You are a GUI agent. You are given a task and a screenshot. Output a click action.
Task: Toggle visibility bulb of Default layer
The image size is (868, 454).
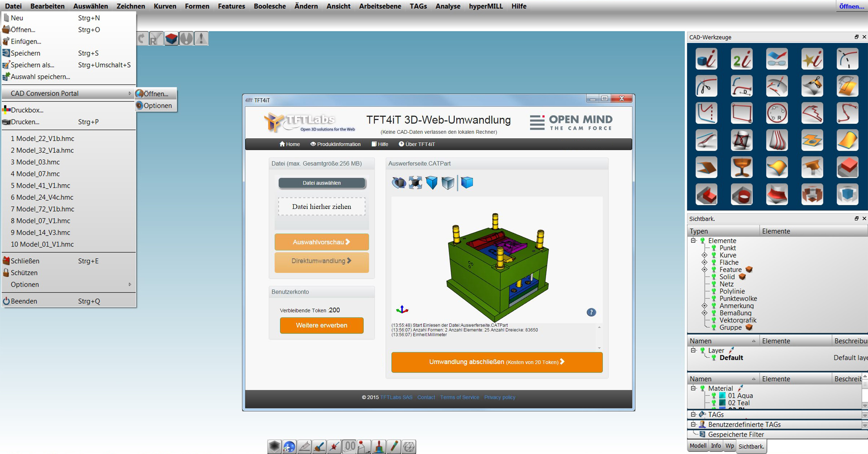pyautogui.click(x=714, y=357)
